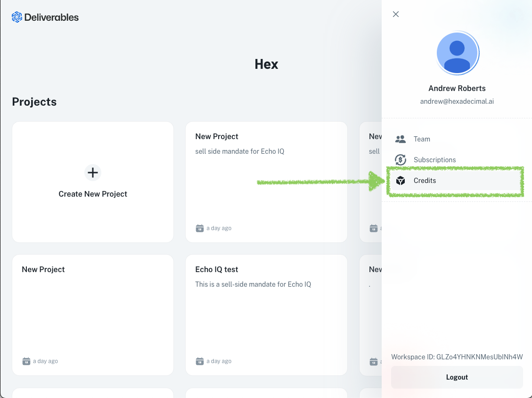
Task: Click the Workspace ID text
Action: click(x=457, y=357)
